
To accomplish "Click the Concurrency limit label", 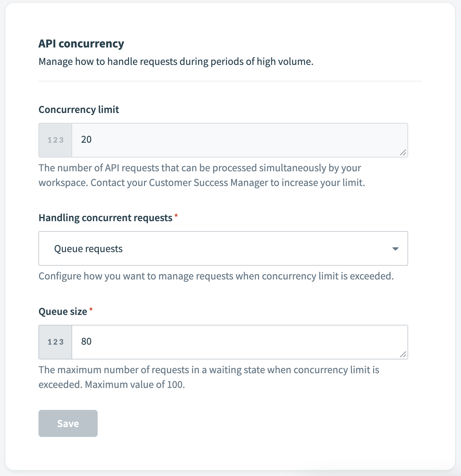I will pos(78,109).
